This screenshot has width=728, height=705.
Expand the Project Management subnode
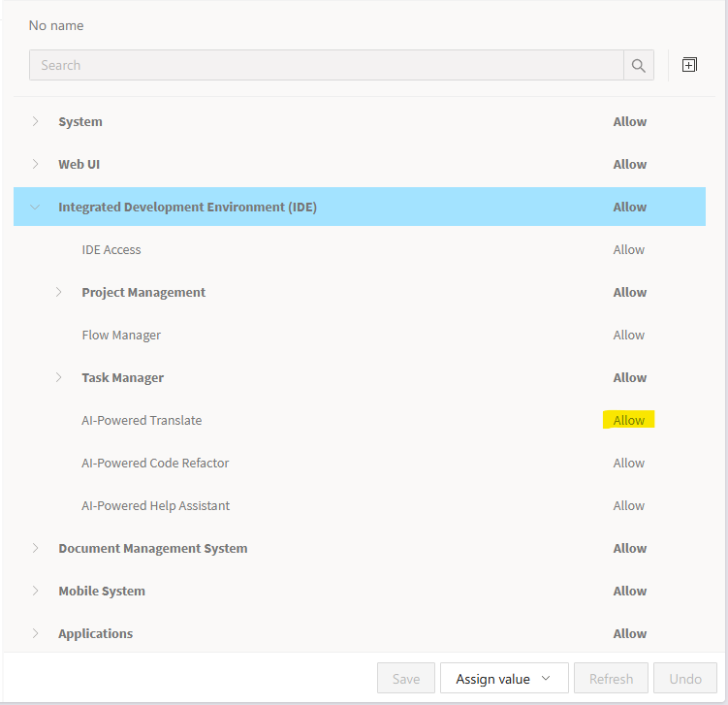pos(59,292)
